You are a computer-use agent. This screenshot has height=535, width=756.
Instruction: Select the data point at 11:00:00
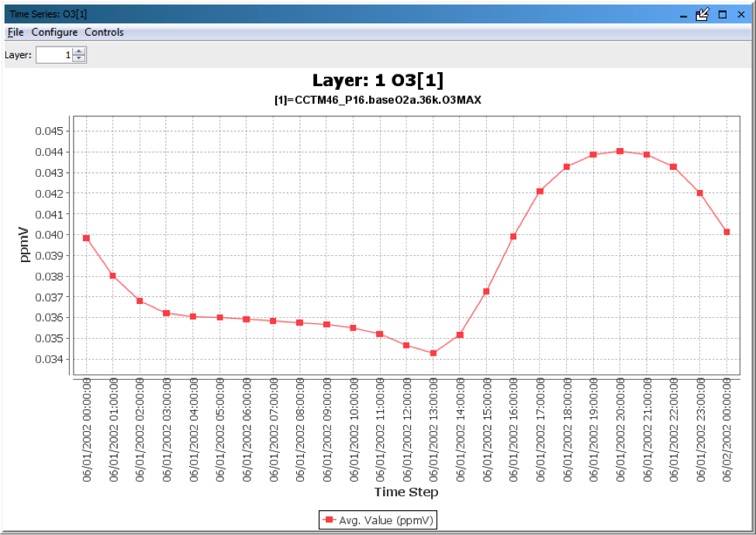pyautogui.click(x=380, y=334)
